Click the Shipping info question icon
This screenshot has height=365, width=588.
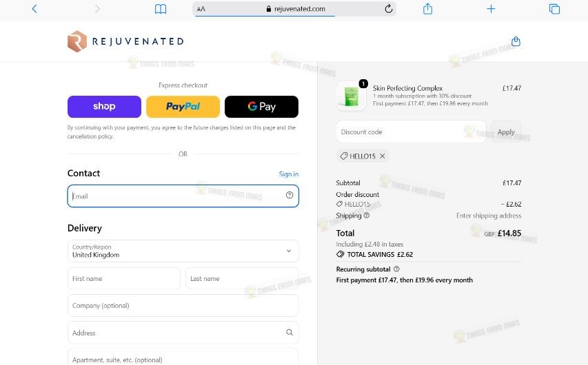pyautogui.click(x=367, y=216)
